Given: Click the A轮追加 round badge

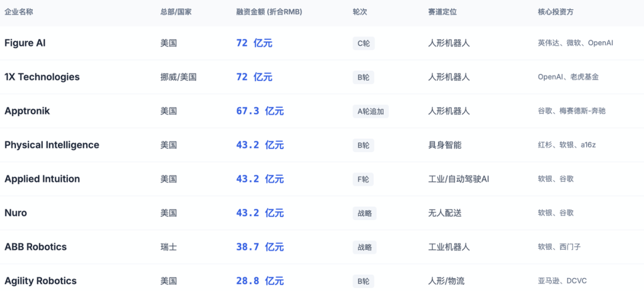Looking at the screenshot, I should (370, 112).
